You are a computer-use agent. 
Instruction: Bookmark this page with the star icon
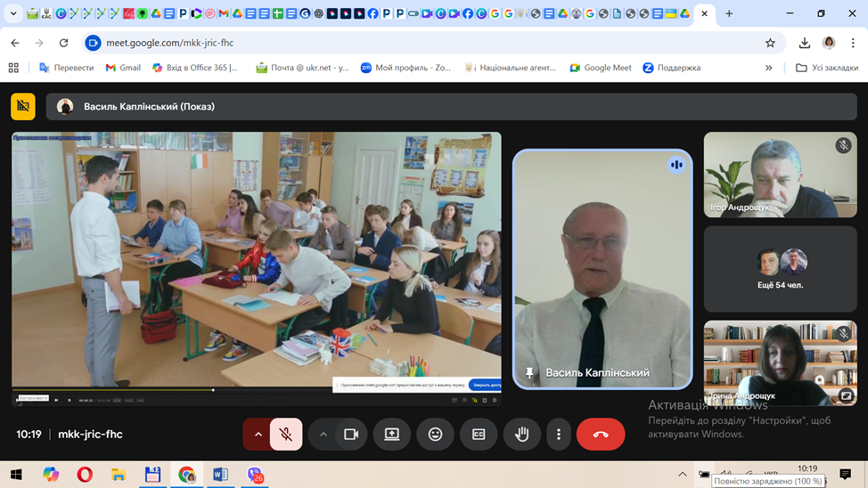770,43
